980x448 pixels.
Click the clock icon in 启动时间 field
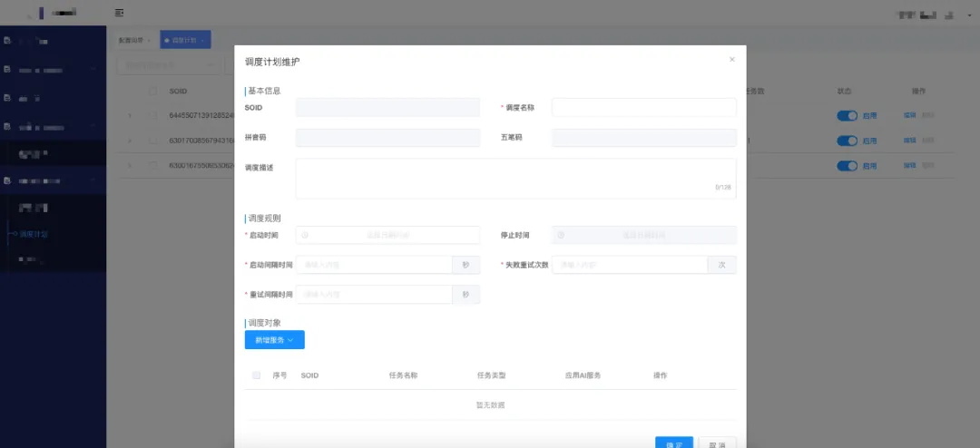(x=305, y=235)
